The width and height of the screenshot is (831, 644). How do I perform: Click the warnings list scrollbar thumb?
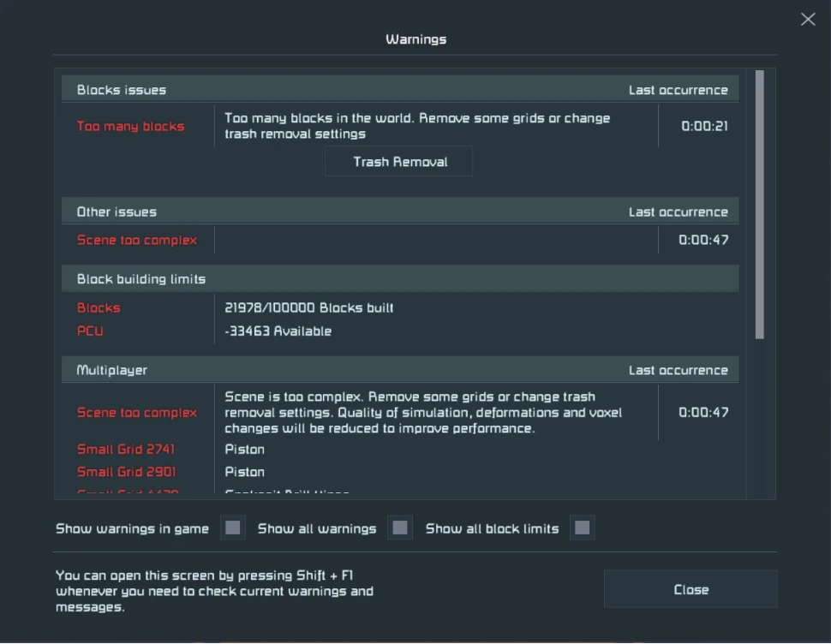tap(760, 205)
